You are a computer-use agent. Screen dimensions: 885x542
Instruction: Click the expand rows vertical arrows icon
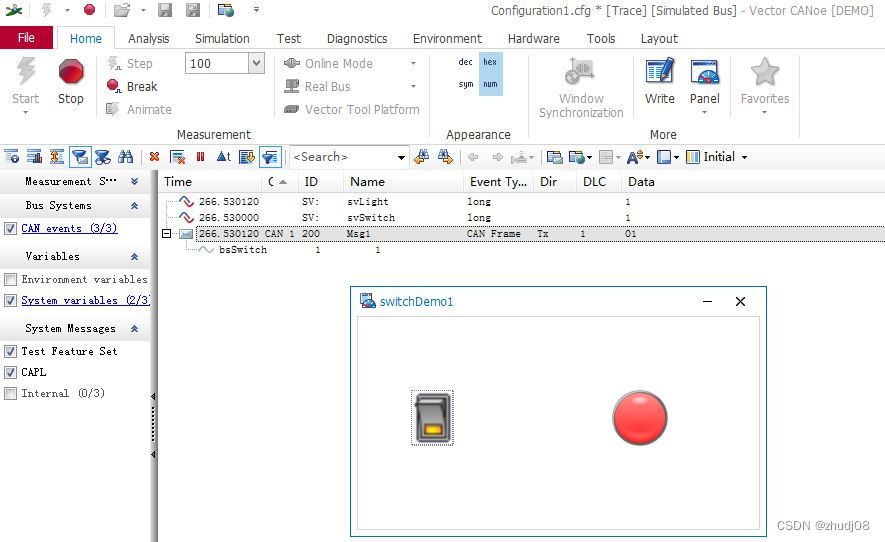(x=56, y=157)
